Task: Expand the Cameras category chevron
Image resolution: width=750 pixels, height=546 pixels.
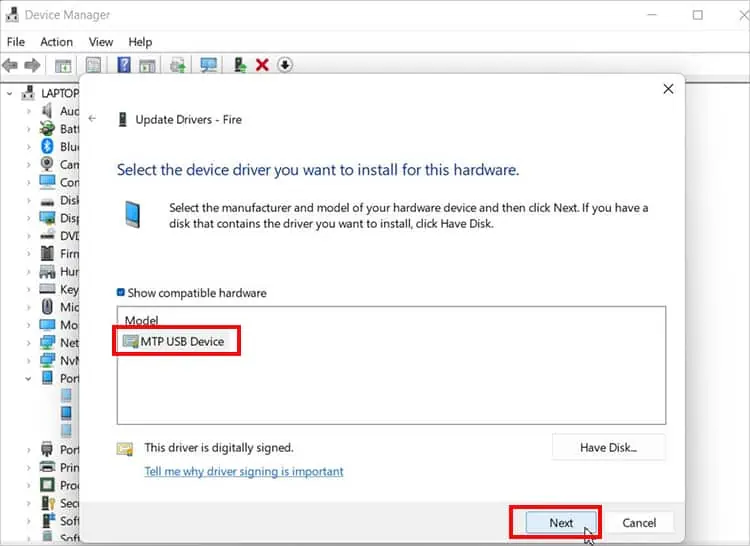Action: (28, 164)
